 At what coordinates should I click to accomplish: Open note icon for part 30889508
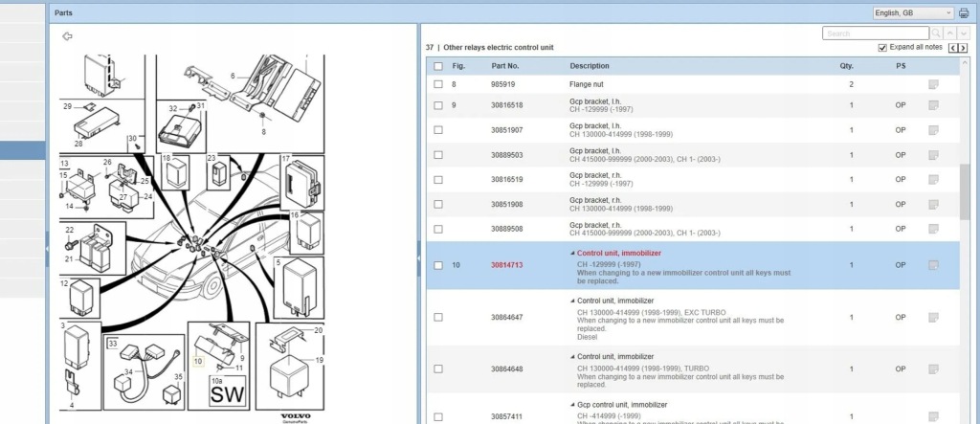click(934, 229)
